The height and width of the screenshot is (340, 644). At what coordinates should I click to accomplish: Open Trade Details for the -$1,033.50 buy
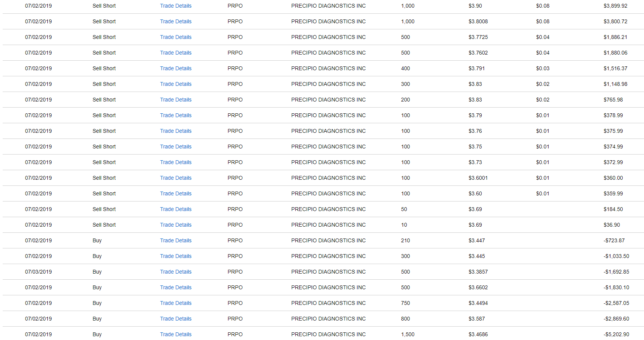click(x=176, y=256)
